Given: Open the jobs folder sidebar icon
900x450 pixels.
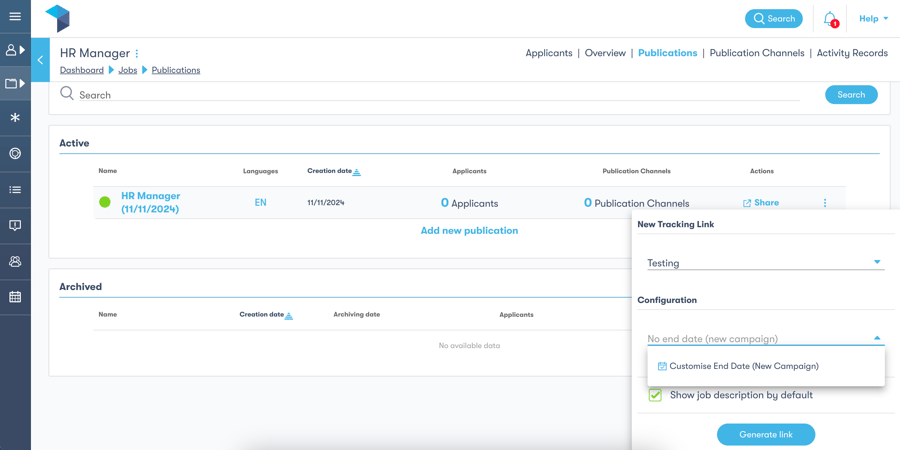Looking at the screenshot, I should (x=15, y=84).
